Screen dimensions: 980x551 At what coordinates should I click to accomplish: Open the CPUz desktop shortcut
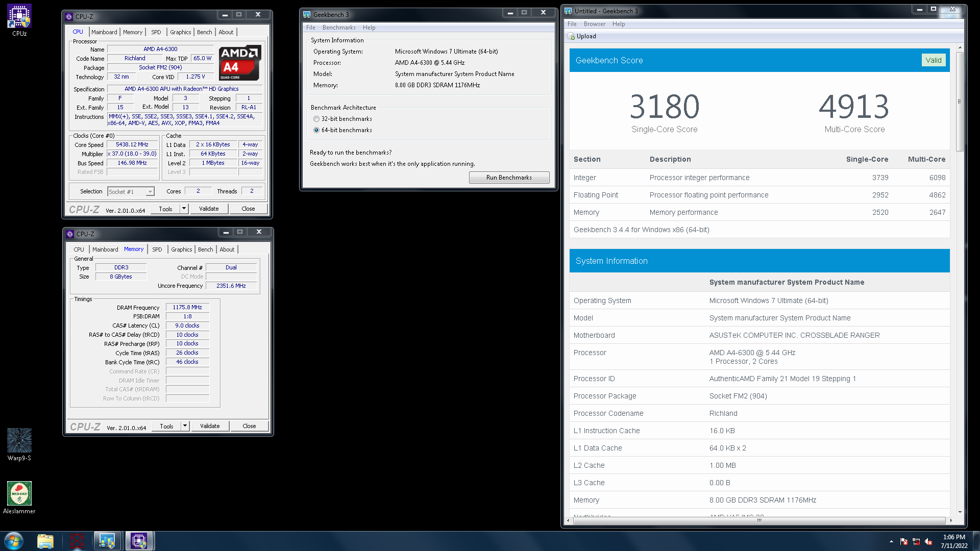pyautogui.click(x=19, y=20)
